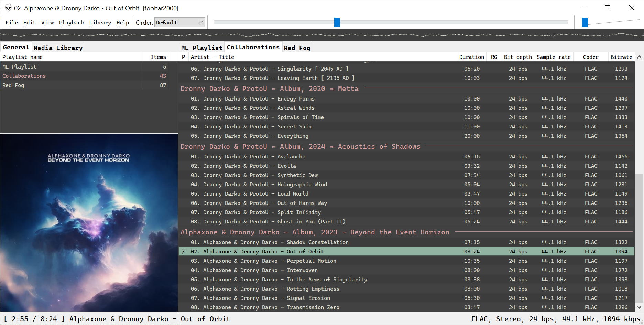Click the scroll down arrow in playlist
Screen dimensions: 644x325
coord(639,307)
